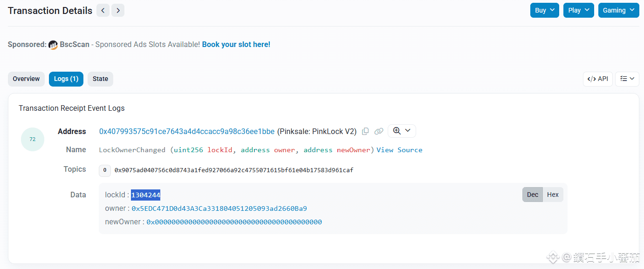644x269 pixels.
Task: Open the checklist options dropdown
Action: click(627, 79)
